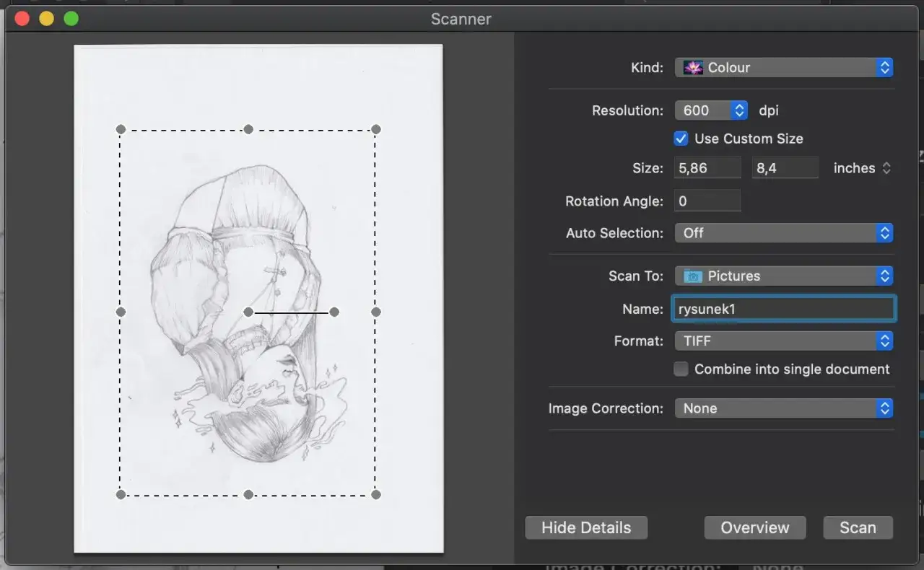924x570 pixels.
Task: Uncheck the Use Custom Size checkbox
Action: (681, 139)
